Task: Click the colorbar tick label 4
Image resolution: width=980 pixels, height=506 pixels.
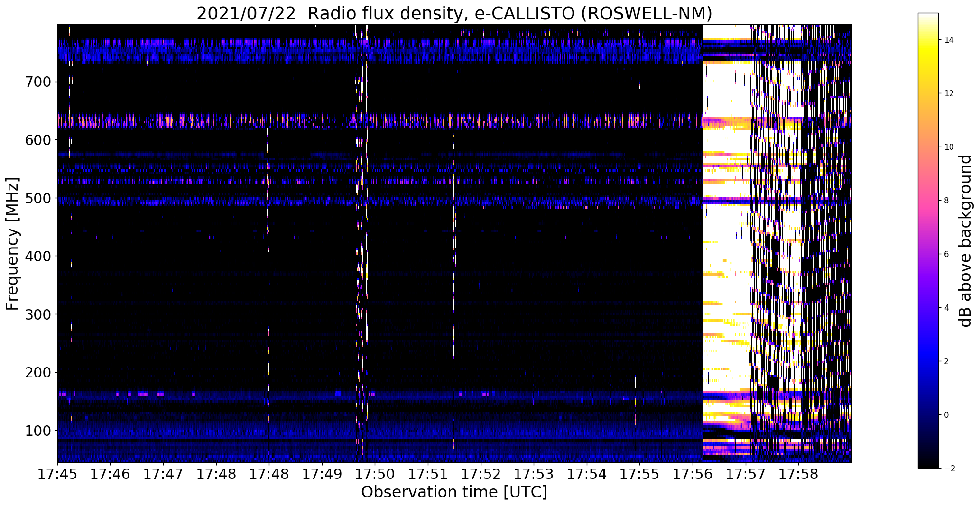Action: coord(946,308)
